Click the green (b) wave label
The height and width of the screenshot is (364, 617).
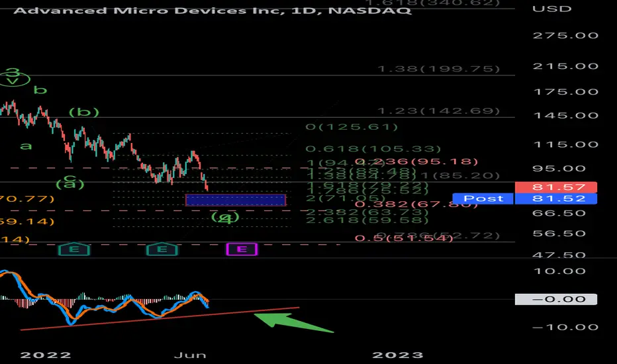[x=84, y=113]
